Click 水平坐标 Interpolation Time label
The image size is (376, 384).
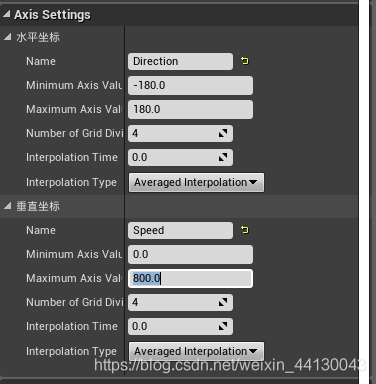point(72,157)
